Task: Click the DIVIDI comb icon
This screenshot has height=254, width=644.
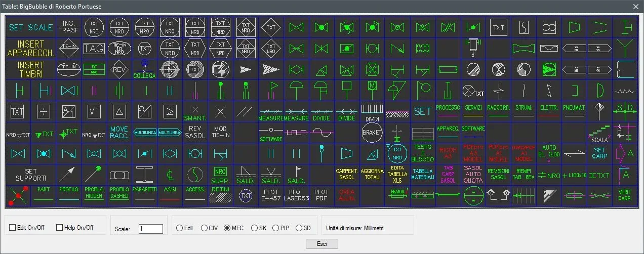Action: (372, 111)
